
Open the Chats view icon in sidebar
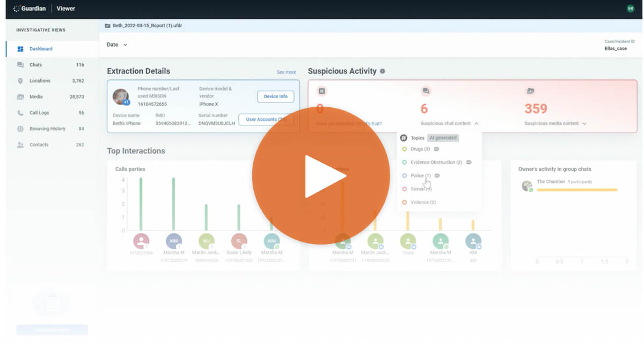20,65
